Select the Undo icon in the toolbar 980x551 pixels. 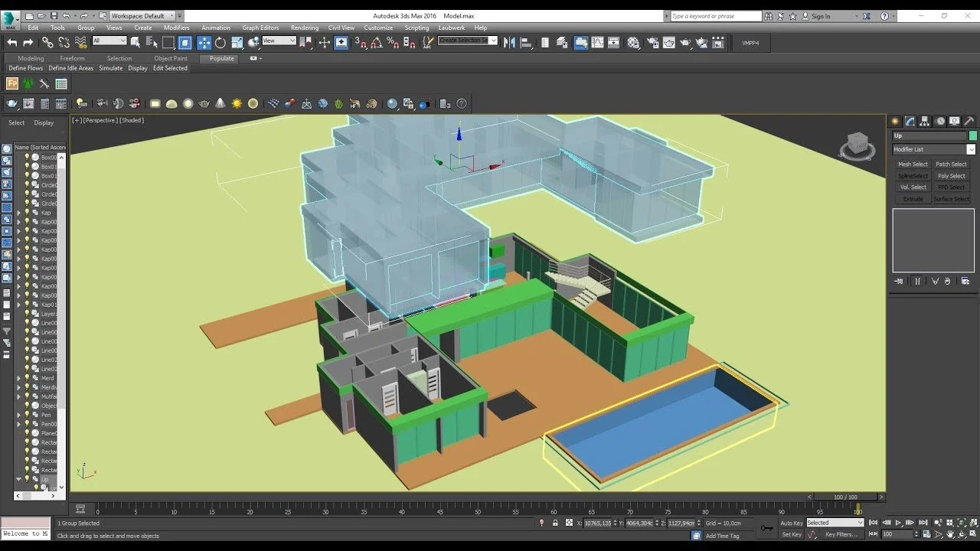point(13,42)
